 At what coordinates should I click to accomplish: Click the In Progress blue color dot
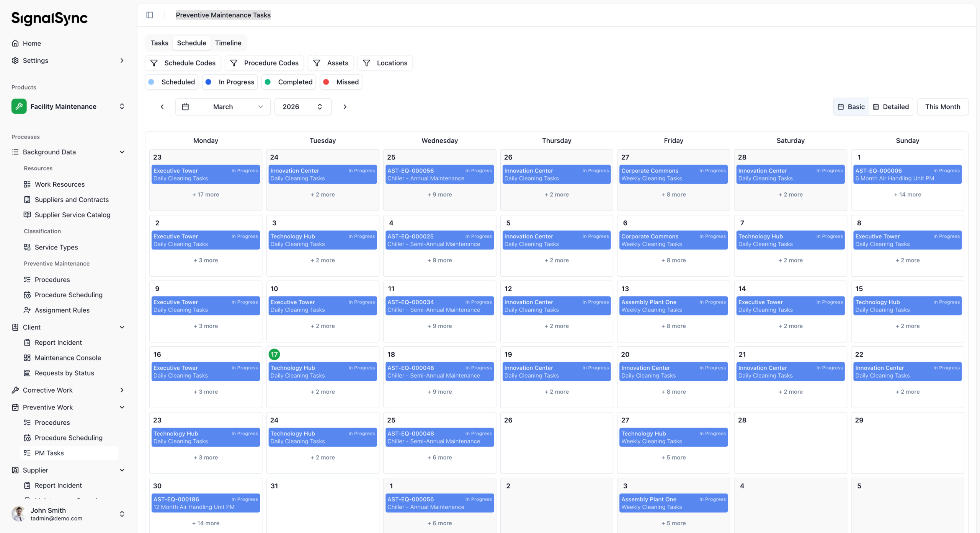point(208,82)
